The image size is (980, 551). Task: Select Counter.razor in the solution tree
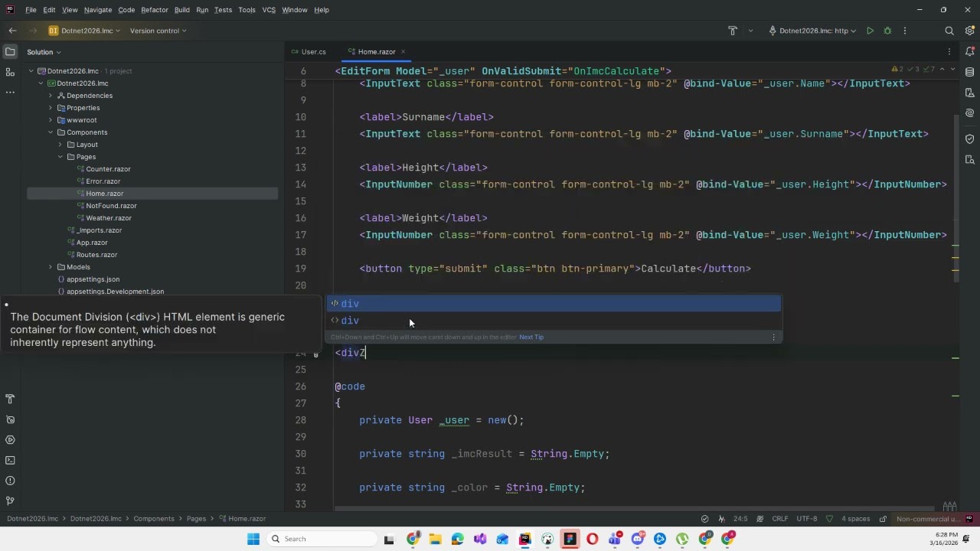click(x=108, y=169)
